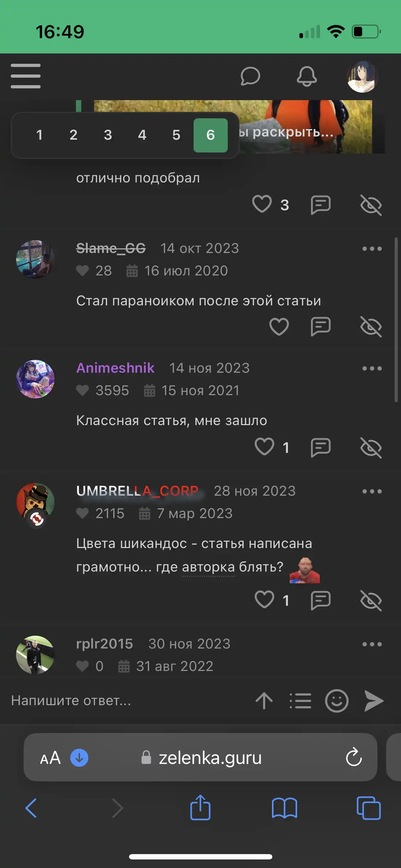Screen dimensions: 401x868
Task: Like Animeshnik's comment with the heart
Action: [x=264, y=447]
